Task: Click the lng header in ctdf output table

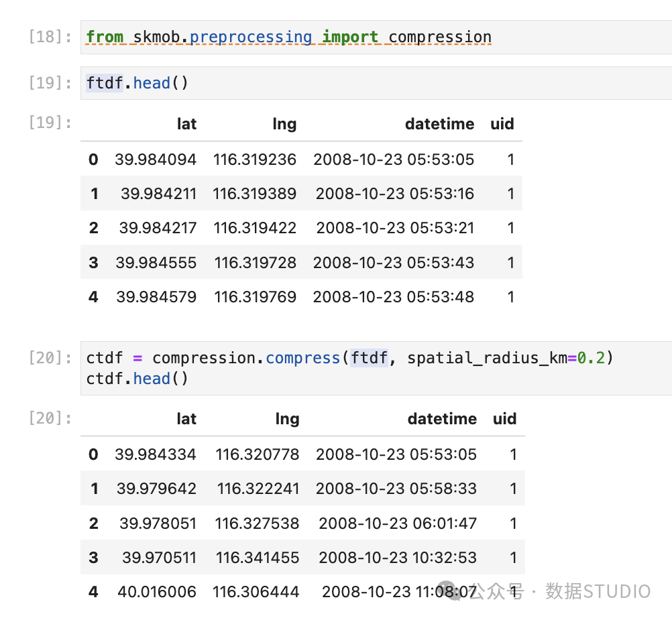Action: [x=287, y=419]
